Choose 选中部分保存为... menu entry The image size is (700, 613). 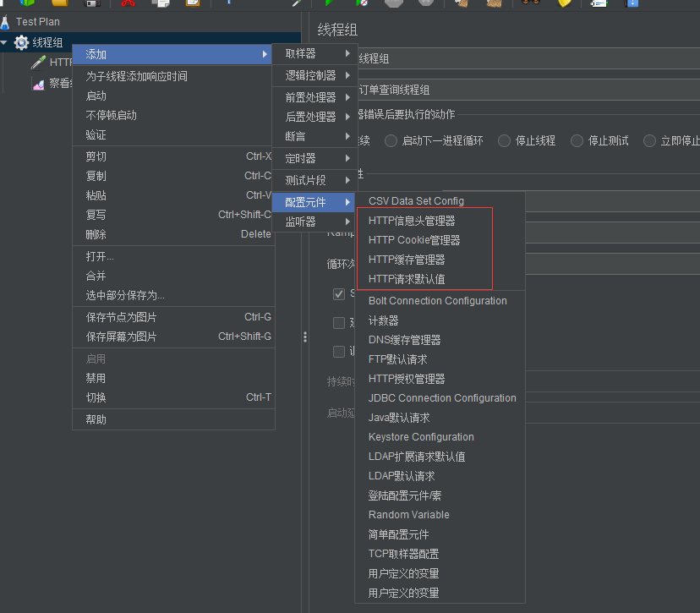[x=173, y=296]
